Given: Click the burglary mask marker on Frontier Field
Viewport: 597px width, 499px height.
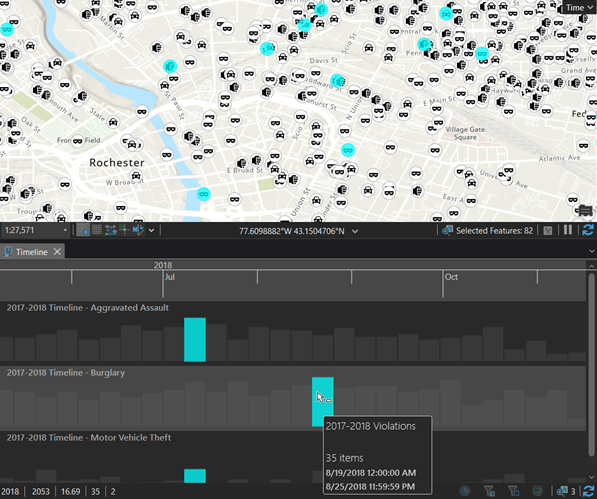Looking at the screenshot, I should click(78, 141).
